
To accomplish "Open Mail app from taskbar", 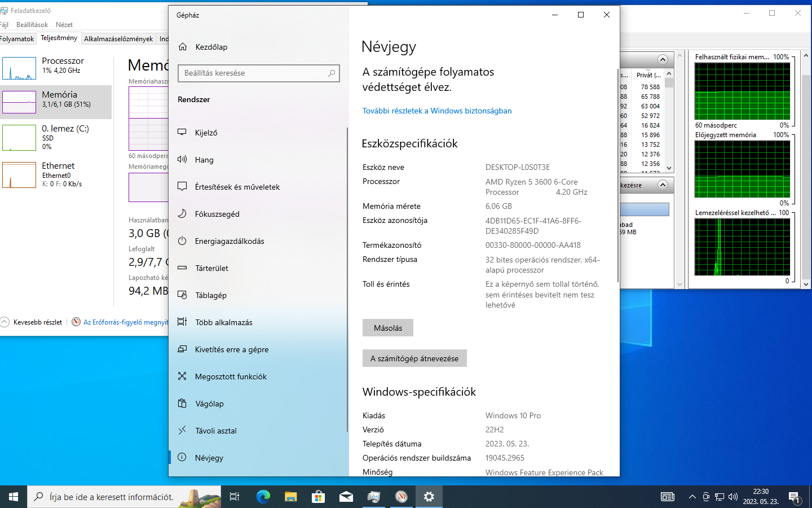I will 346,497.
